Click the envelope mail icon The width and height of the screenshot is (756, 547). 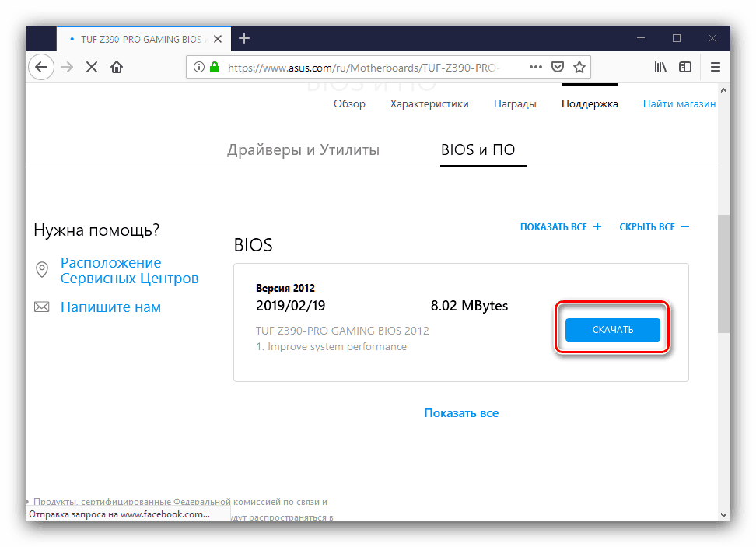coord(42,307)
